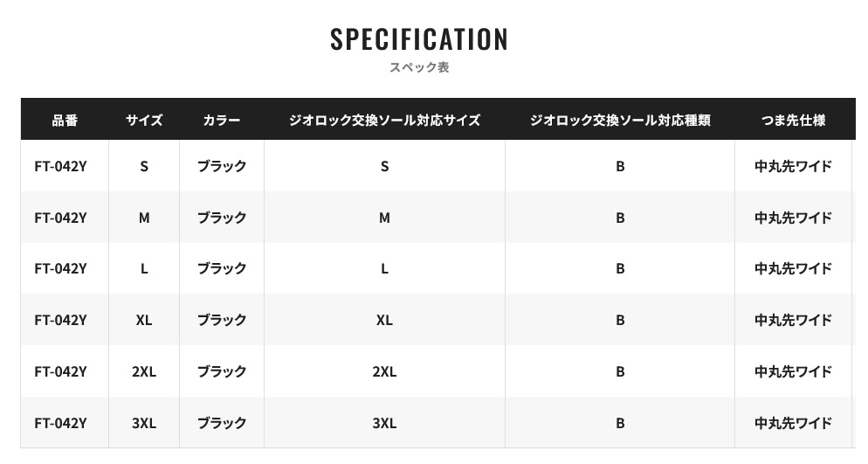Screen dimensions: 868x464
Task: Click the スペック表 subtitle
Action: pyautogui.click(x=419, y=67)
